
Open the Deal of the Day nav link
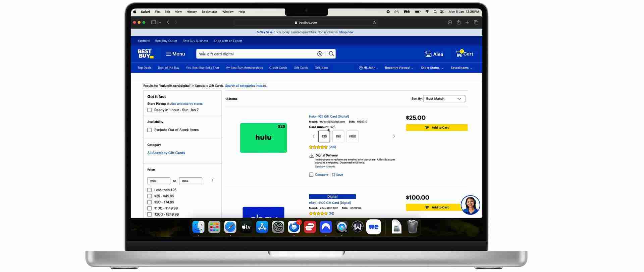point(168,68)
